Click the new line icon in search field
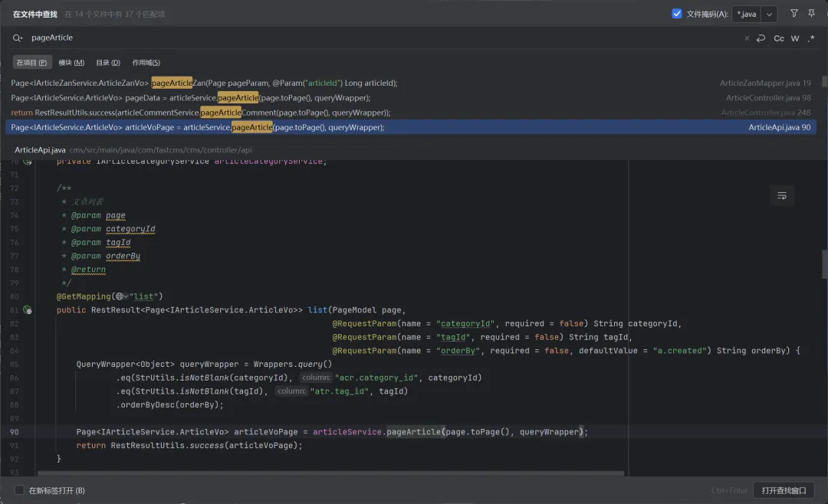The image size is (828, 504). coord(761,38)
